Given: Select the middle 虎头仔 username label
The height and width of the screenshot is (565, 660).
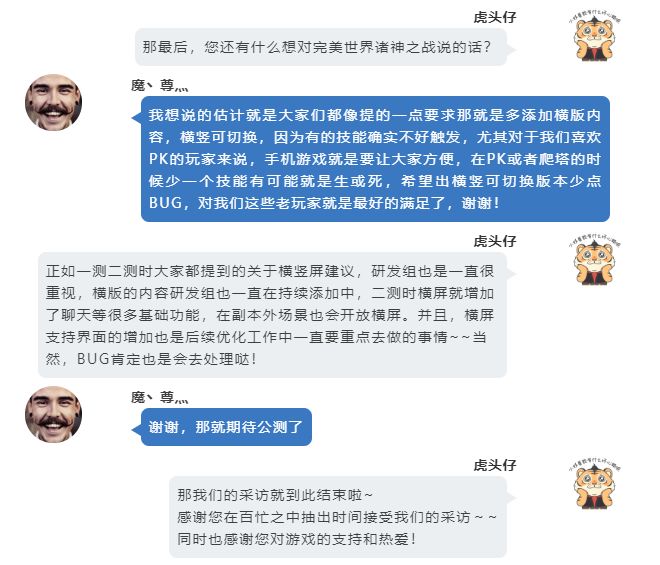Looking at the screenshot, I should point(495,241).
